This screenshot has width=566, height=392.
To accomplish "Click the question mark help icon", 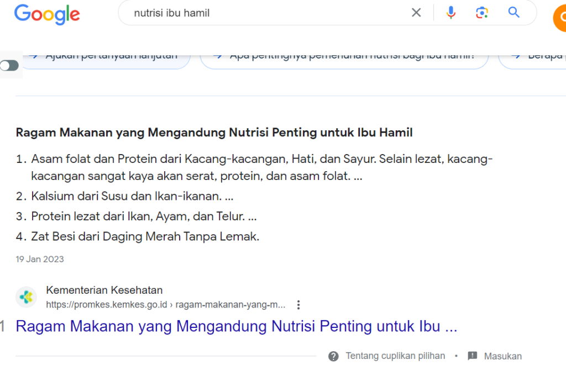I will click(x=333, y=356).
